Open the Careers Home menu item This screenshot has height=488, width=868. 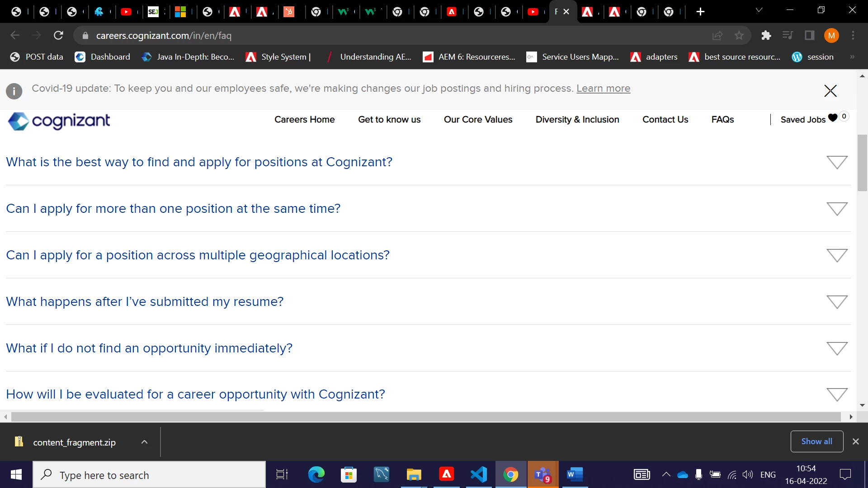click(304, 120)
